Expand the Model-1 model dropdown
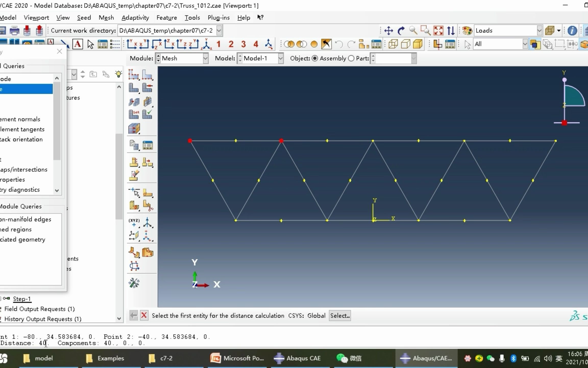Image resolution: width=588 pixels, height=368 pixels. pos(280,58)
